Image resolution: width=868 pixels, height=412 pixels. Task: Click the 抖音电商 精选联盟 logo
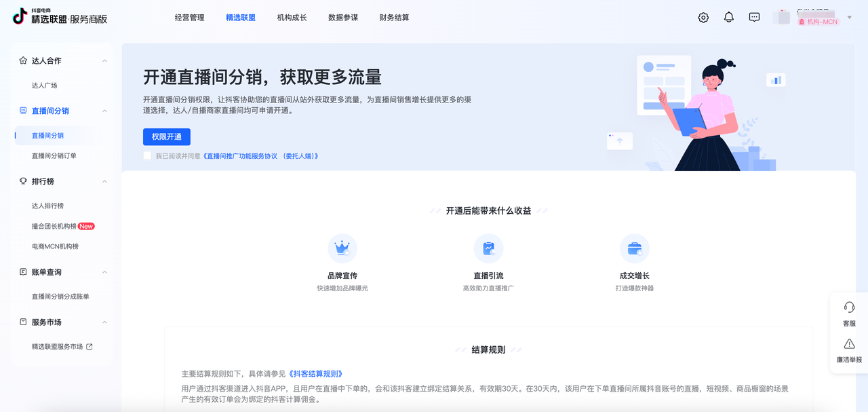(60, 17)
